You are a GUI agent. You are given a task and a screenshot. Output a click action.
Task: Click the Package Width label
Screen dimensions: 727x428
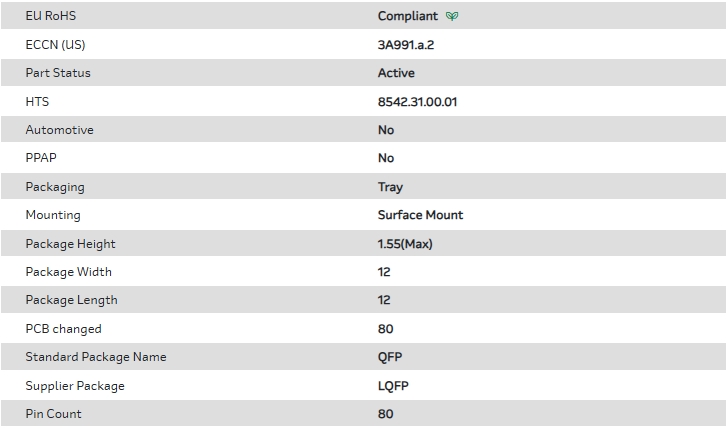pyautogui.click(x=68, y=272)
